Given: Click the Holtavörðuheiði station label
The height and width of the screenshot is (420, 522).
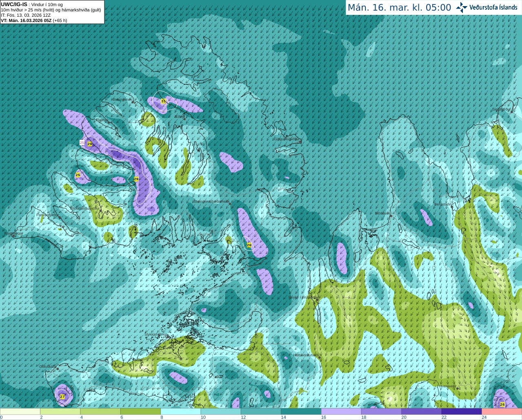Looking at the screenshot, I should [306, 355].
